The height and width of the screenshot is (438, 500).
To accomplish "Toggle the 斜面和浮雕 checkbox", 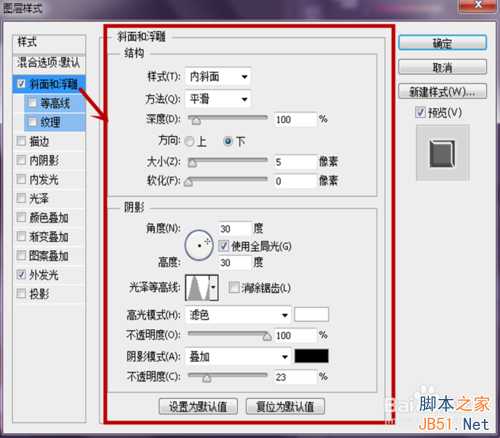I will [x=21, y=83].
